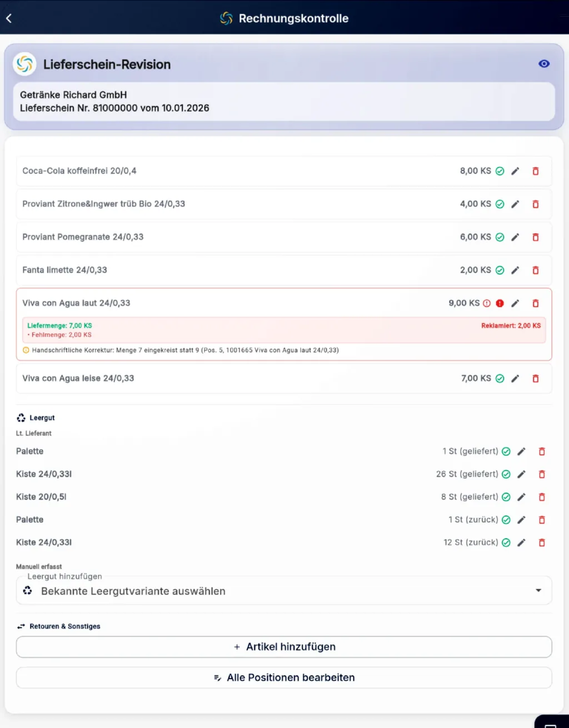Edit the delivered Palette Leergut entry

tap(521, 451)
